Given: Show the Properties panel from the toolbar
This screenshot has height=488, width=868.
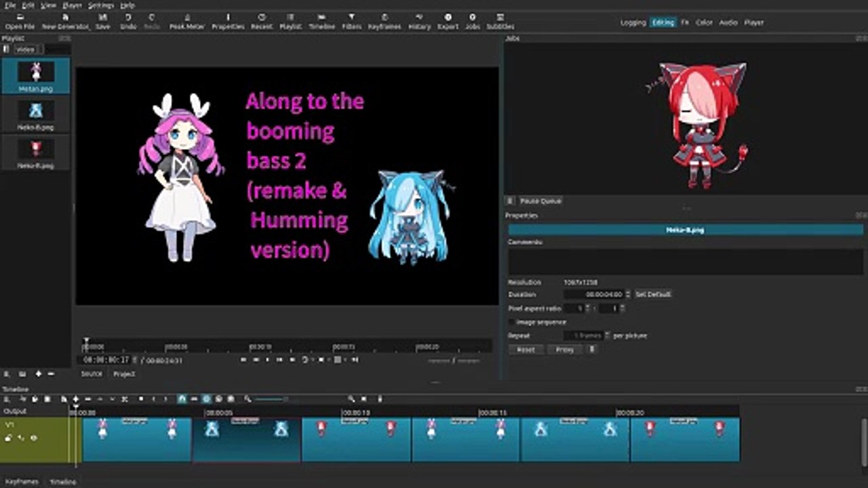Looking at the screenshot, I should 228,22.
